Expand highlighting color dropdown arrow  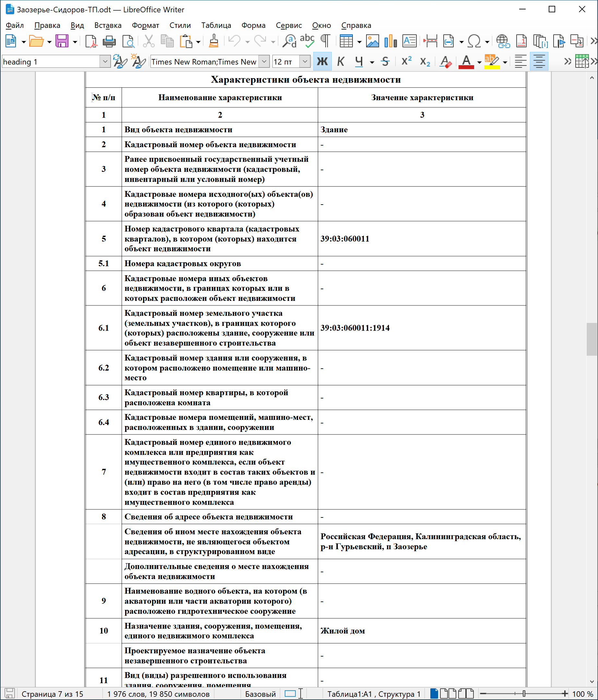click(x=505, y=62)
